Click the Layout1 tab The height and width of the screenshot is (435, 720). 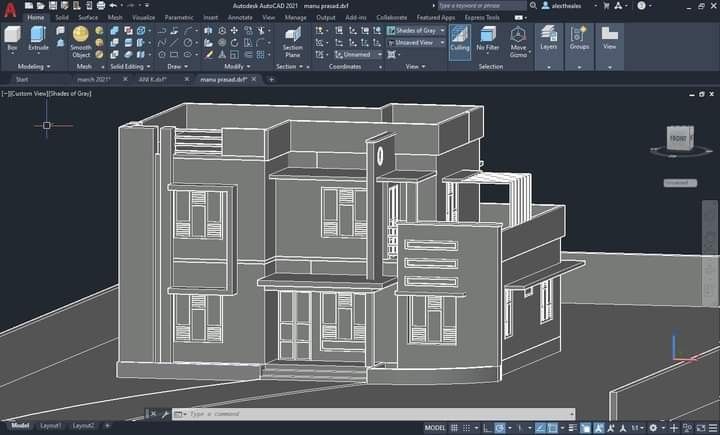pyautogui.click(x=51, y=426)
